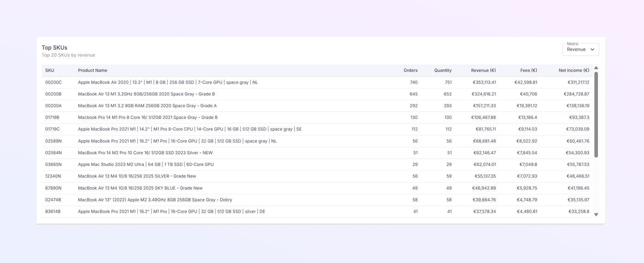Image resolution: width=644 pixels, height=263 pixels.
Task: Sort by Quantity column header
Action: pos(443,71)
